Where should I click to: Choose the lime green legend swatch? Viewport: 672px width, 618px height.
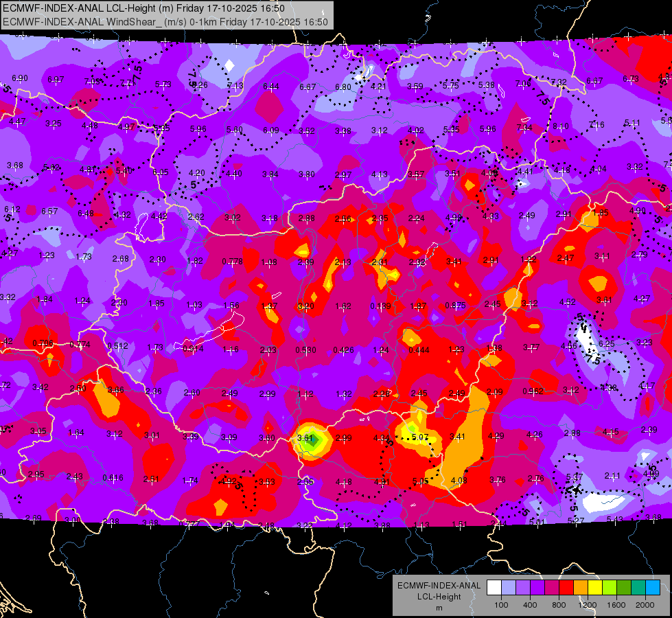tap(610, 588)
